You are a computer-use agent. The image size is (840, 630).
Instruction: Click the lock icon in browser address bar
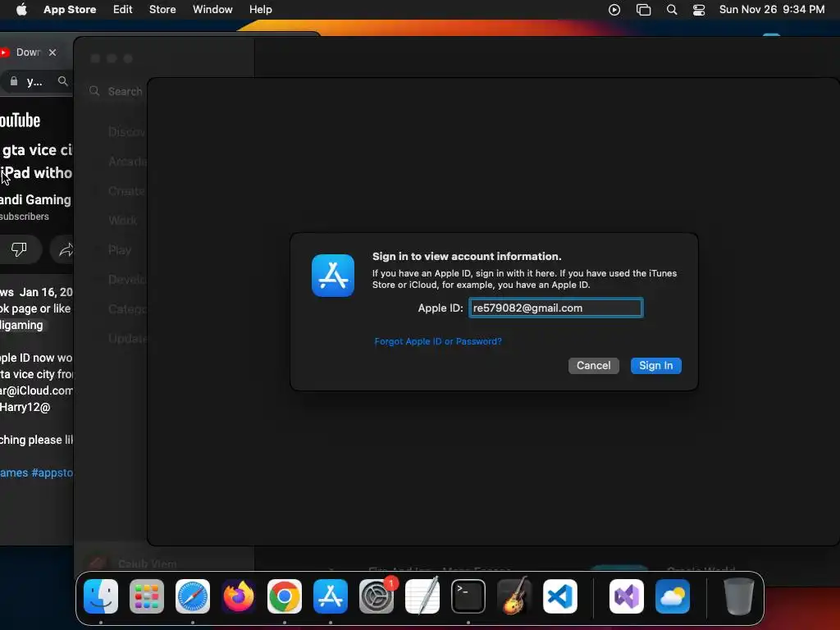(x=14, y=81)
